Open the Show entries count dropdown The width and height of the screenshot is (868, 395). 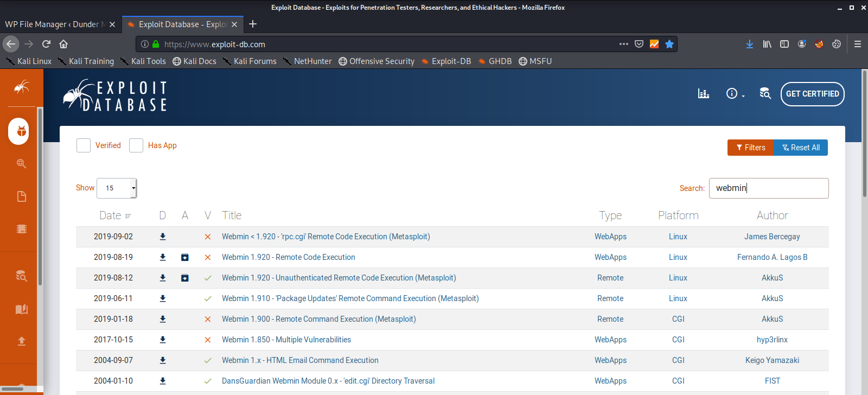pos(117,188)
